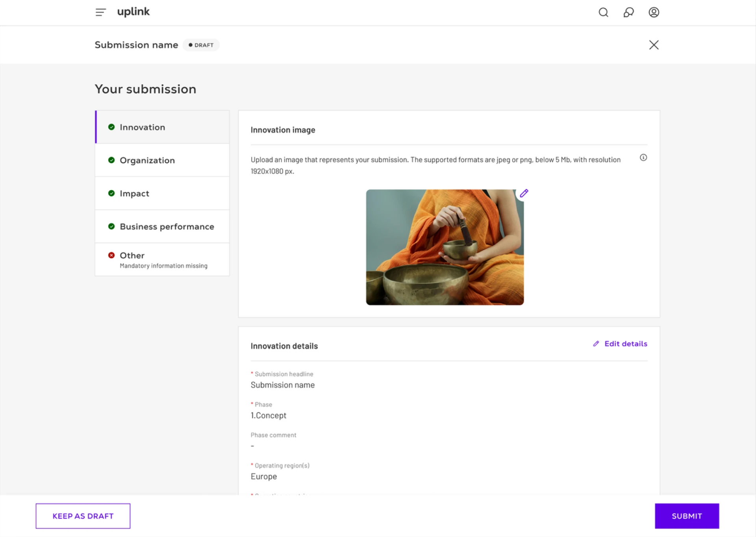Select the Other section tab
Image resolution: width=756 pixels, height=537 pixels.
click(162, 259)
